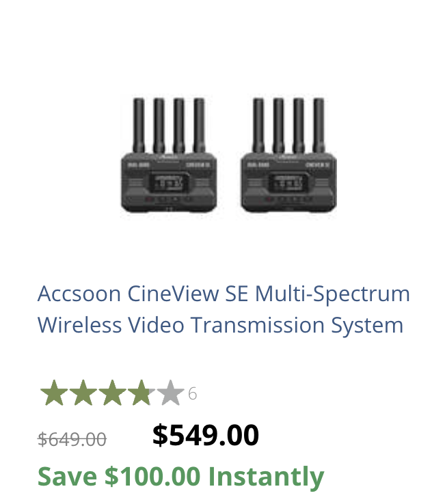Click the display screen on the left unit
This screenshot has height=504, width=432.
tap(169, 182)
